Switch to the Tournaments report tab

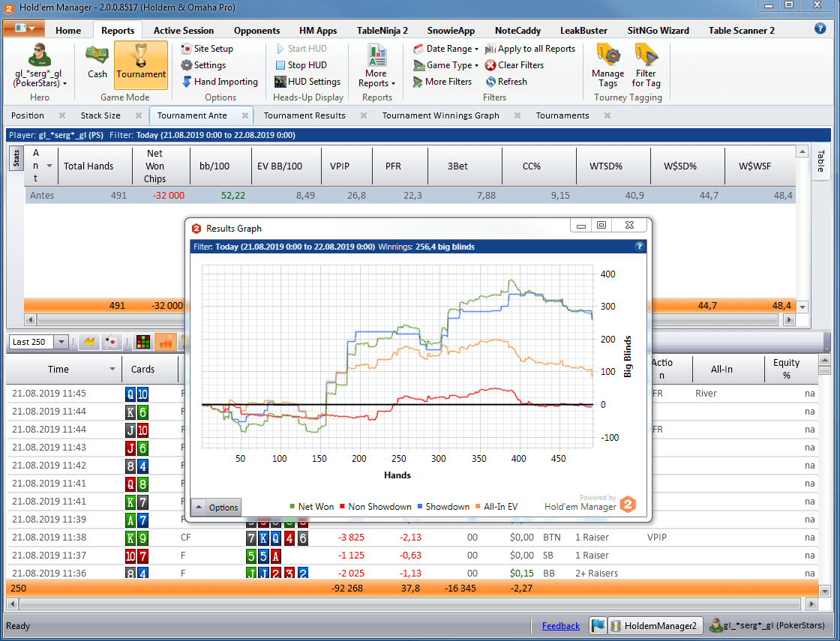(x=562, y=115)
